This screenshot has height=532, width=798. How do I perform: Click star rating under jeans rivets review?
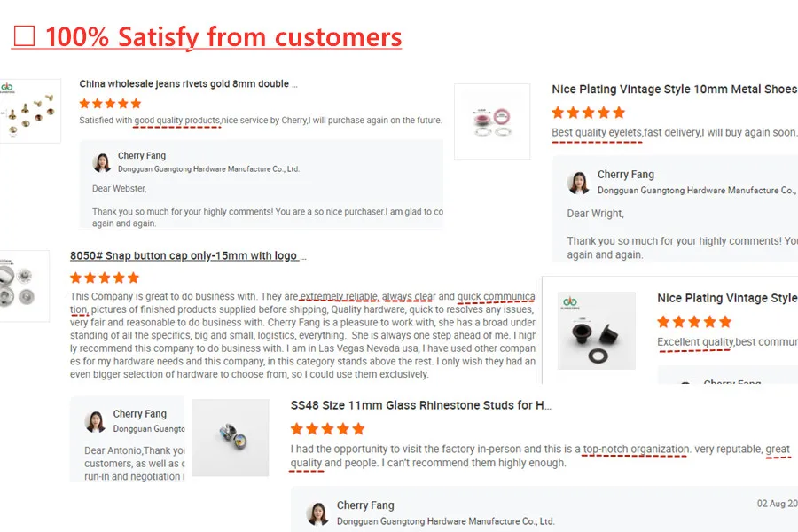[110, 104]
